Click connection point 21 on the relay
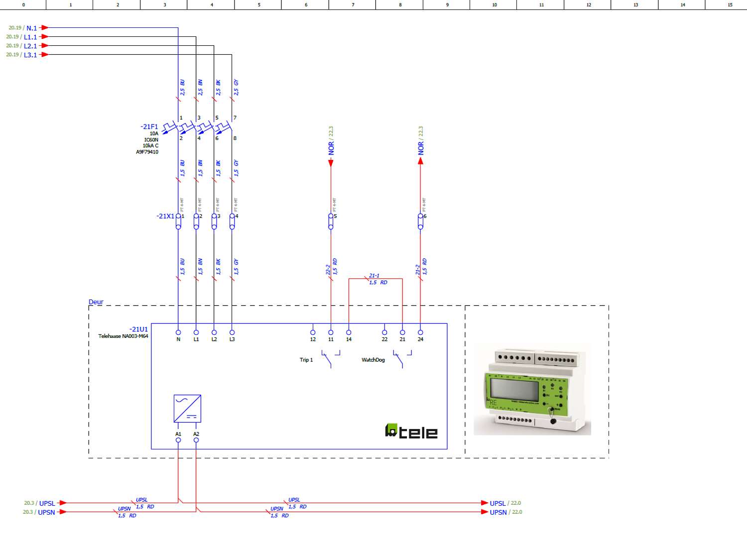 pyautogui.click(x=402, y=332)
